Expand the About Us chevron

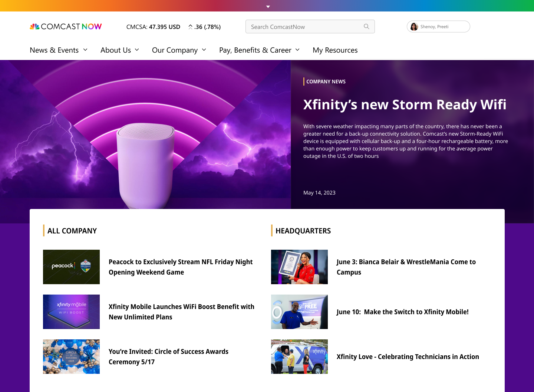point(137,50)
